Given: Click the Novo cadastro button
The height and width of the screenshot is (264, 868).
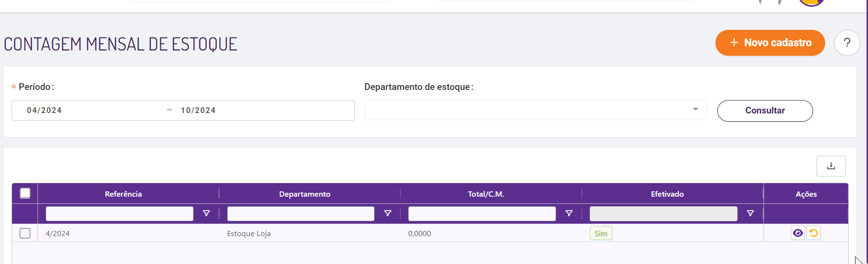Looking at the screenshot, I should (x=770, y=43).
